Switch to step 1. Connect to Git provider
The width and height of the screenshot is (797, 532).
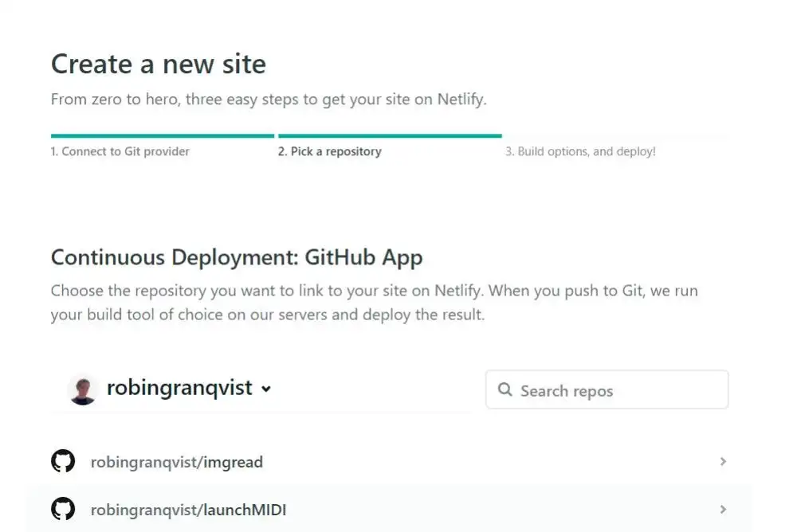[120, 151]
